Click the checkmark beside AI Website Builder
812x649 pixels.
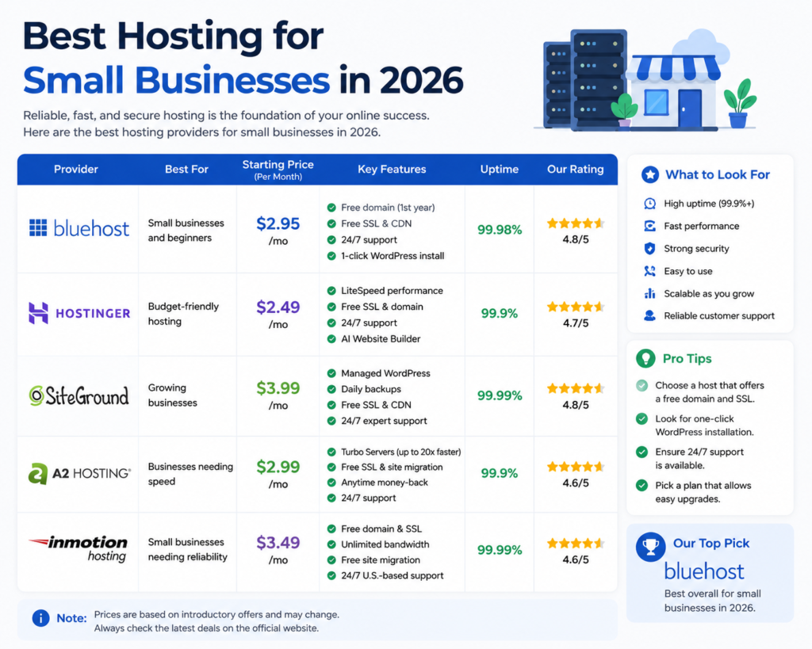coord(331,339)
